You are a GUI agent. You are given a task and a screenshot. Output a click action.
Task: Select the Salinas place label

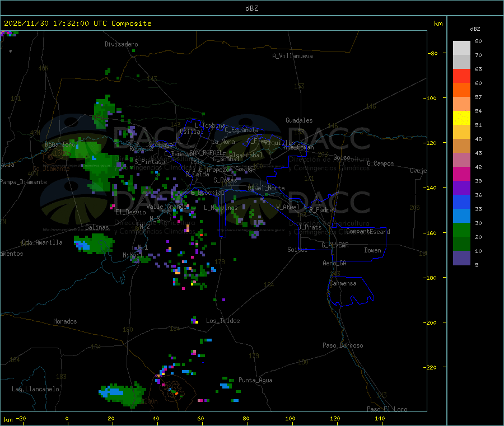click(x=97, y=227)
